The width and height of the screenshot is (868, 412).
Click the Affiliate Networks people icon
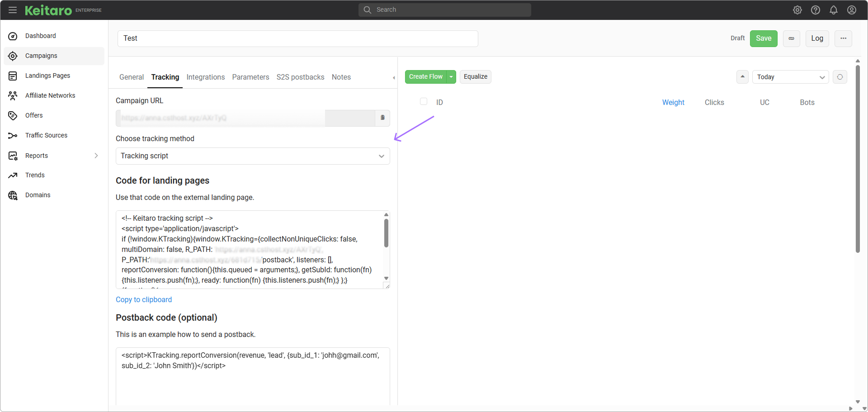pyautogui.click(x=13, y=96)
